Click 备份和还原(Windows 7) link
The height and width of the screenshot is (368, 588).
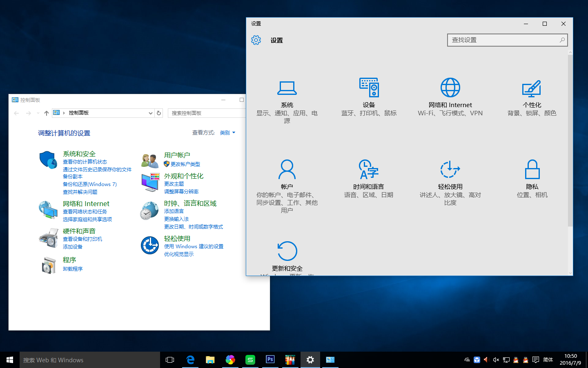[89, 184]
